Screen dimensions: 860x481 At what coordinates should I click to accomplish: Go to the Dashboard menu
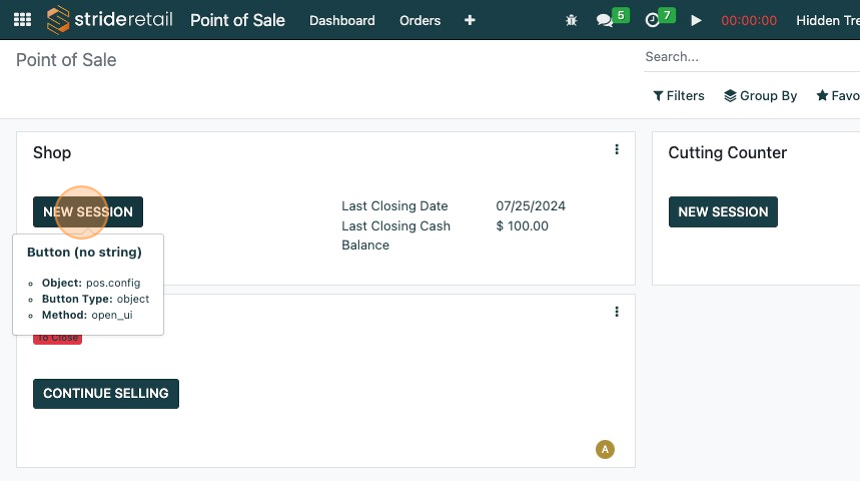(342, 20)
